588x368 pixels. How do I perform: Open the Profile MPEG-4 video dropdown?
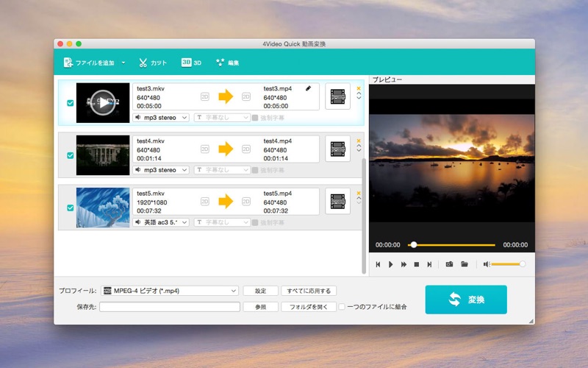170,291
